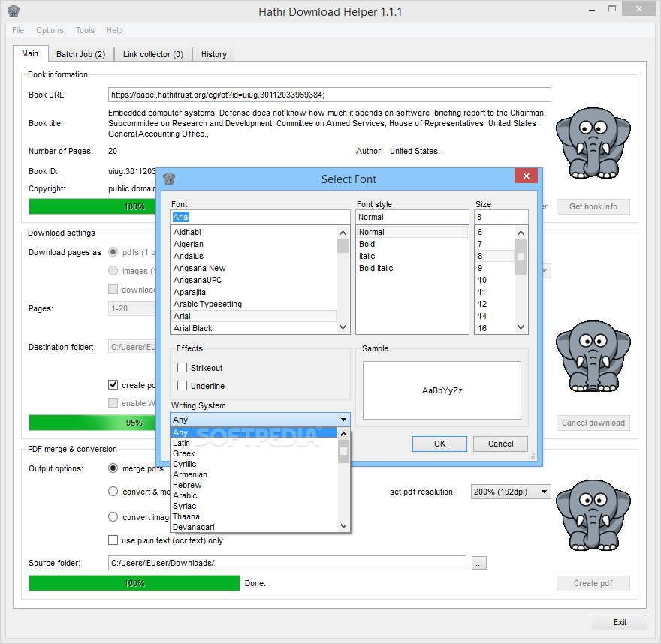Select Aparajita in the font list

254,292
